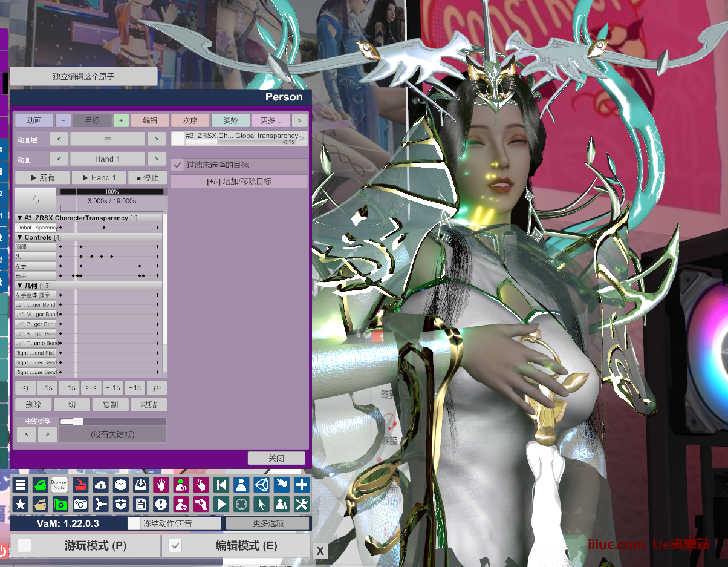Open the 姿势 tab
The height and width of the screenshot is (567, 728).
pos(230,120)
